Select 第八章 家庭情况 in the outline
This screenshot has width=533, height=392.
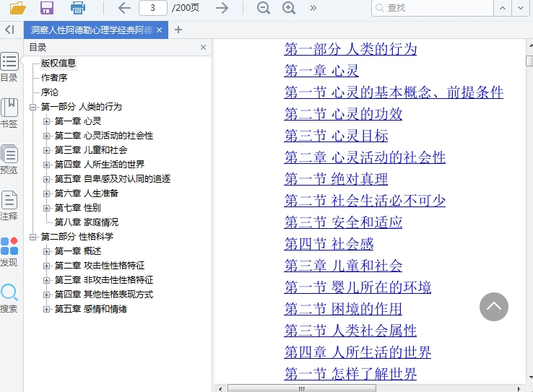point(87,222)
